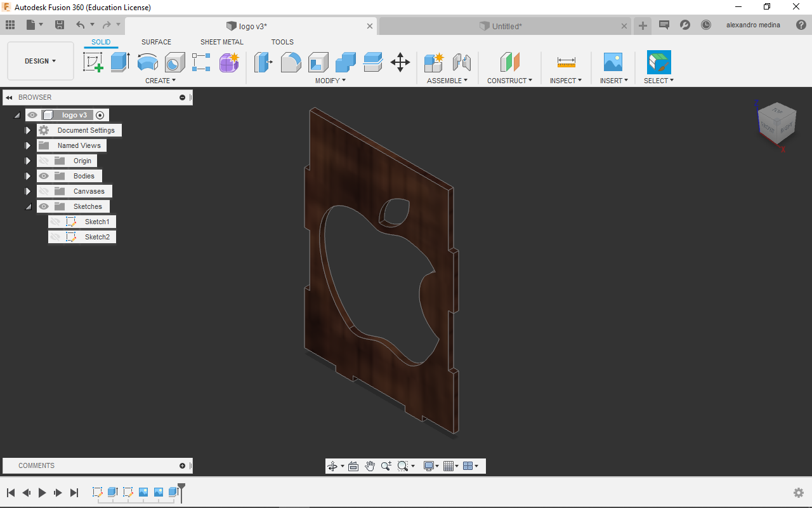Select the Extrude tool in Create
The height and width of the screenshot is (508, 812).
coord(120,62)
